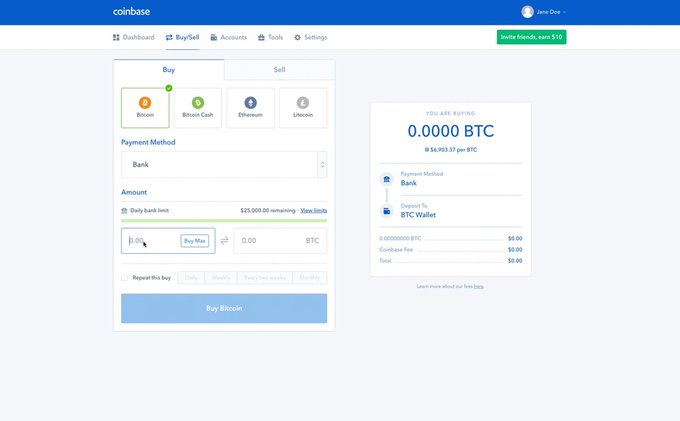680x421 pixels.
Task: Choose Every two weeks repeat frequency
Action: (265, 277)
